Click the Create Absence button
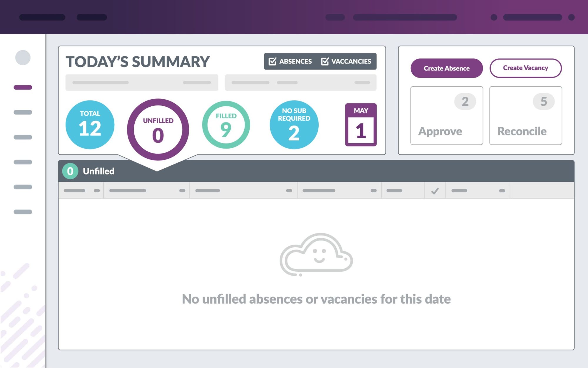Viewport: 588px width, 368px height. (447, 68)
